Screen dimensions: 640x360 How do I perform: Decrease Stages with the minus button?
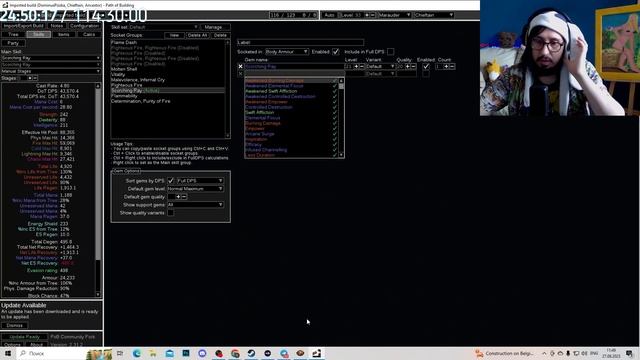pyautogui.click(x=35, y=78)
